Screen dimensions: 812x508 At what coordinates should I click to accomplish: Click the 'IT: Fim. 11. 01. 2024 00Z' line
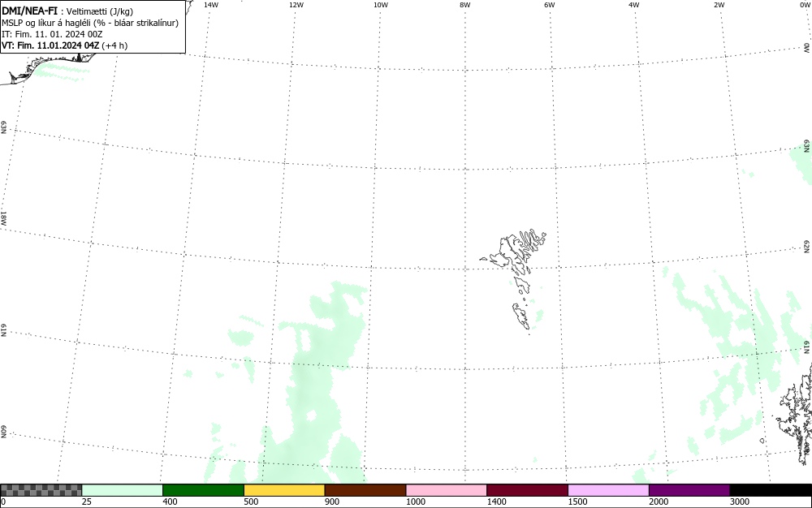(52, 34)
